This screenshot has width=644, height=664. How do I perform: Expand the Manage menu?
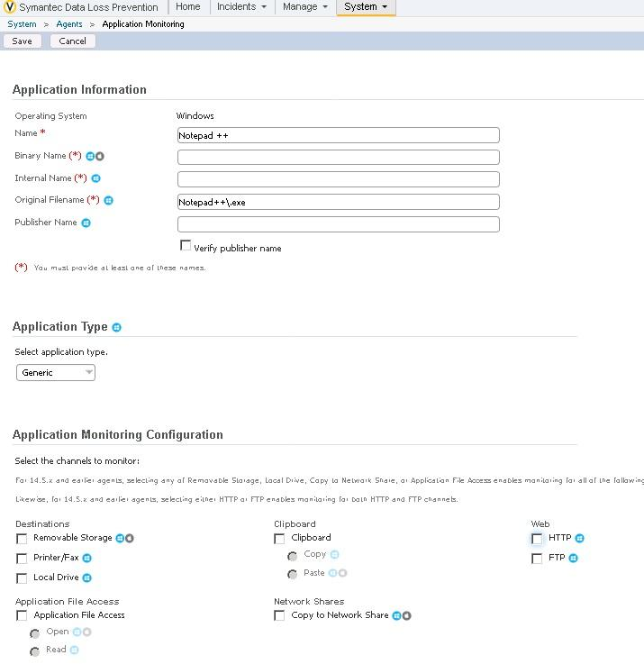[305, 7]
